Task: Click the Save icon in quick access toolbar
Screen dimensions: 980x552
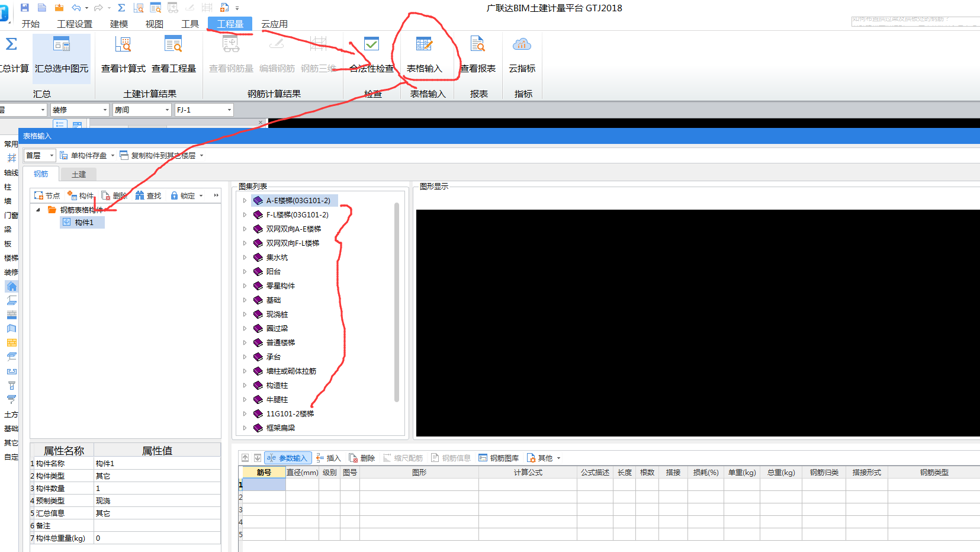Action: pos(24,8)
